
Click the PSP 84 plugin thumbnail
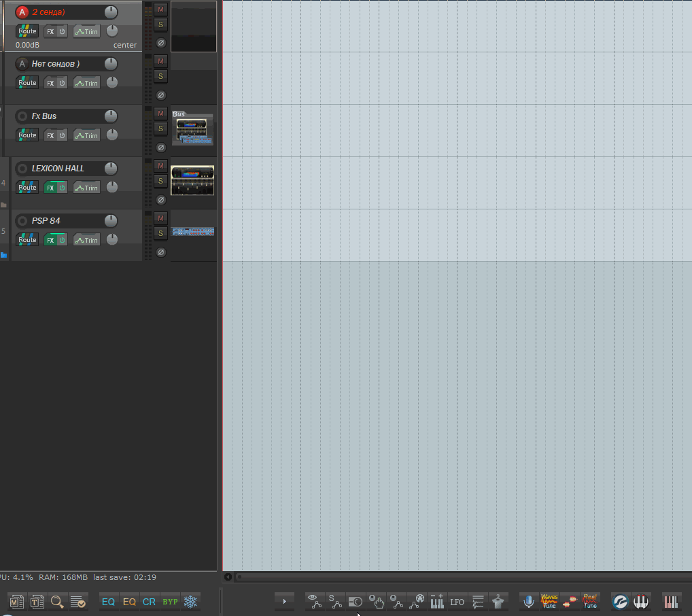[193, 231]
